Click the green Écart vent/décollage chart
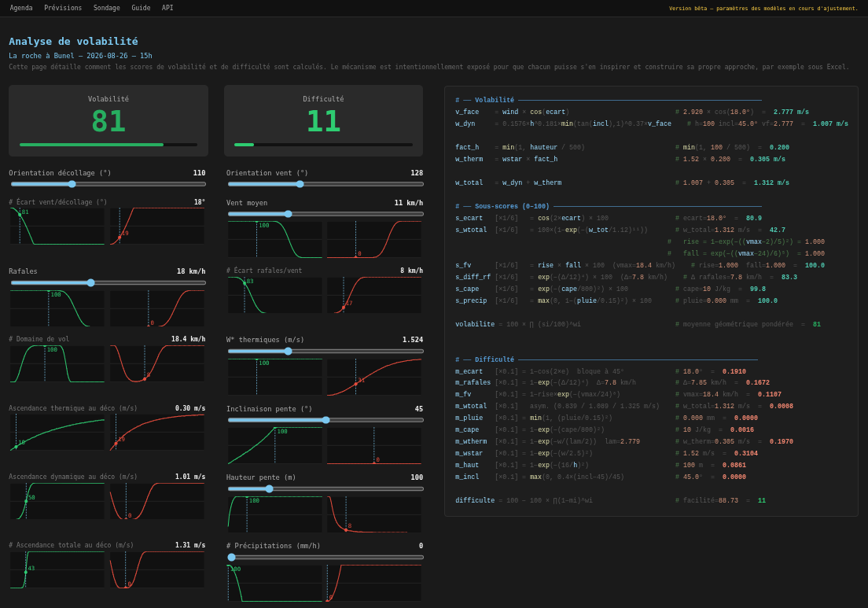The width and height of the screenshot is (868, 608). pyautogui.click(x=57, y=226)
